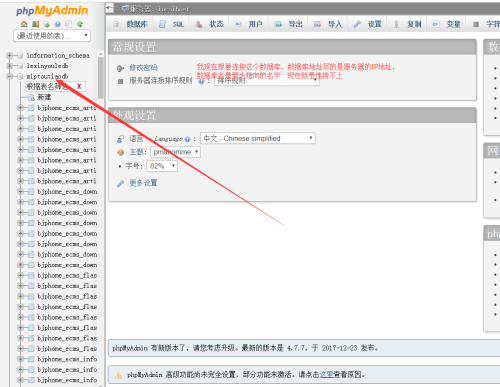Click the help icon beside 服务器连接排序规则
This screenshot has height=387, width=500.
pyautogui.click(x=201, y=81)
